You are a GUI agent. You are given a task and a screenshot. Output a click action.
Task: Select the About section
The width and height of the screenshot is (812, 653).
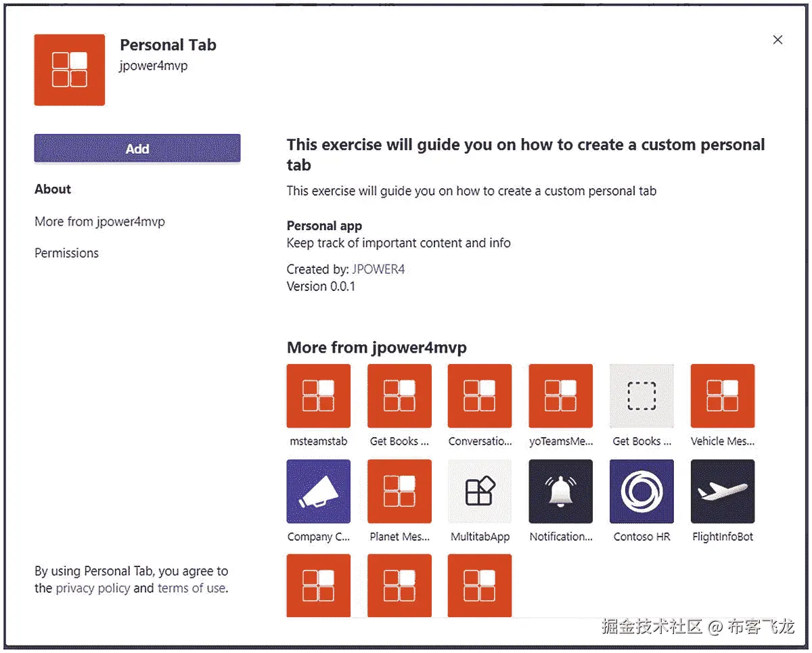tap(53, 189)
